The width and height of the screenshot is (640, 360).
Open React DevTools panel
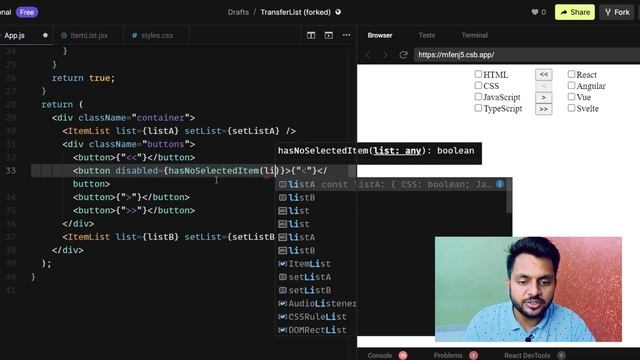tap(527, 356)
